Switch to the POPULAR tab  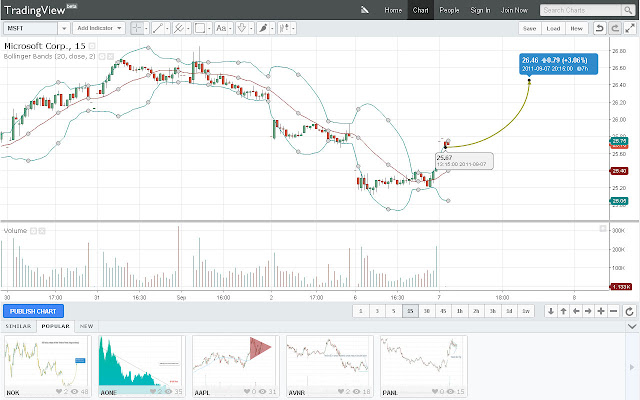[x=56, y=326]
